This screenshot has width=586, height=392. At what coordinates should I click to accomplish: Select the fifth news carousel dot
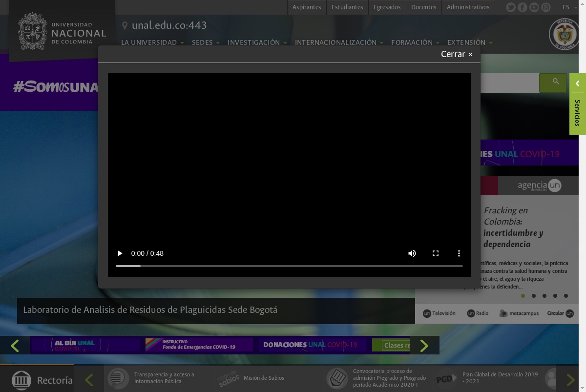(x=566, y=296)
